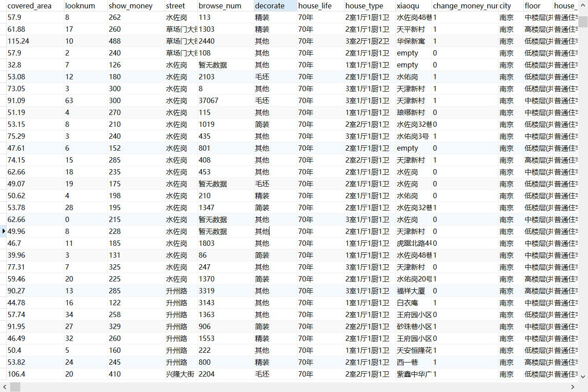Click the xiaoqu cell 琅琊新村
The height and width of the screenshot is (392, 588).
click(x=413, y=112)
